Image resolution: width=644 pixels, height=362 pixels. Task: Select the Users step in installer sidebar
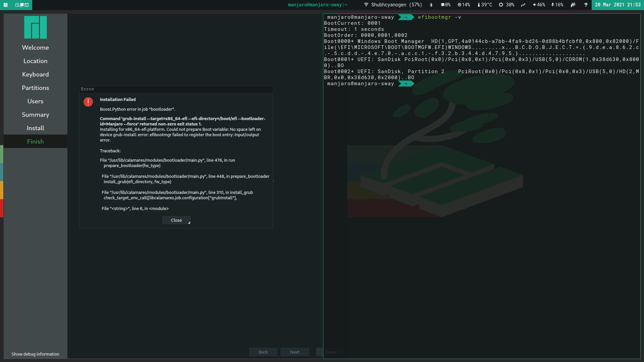click(x=35, y=101)
